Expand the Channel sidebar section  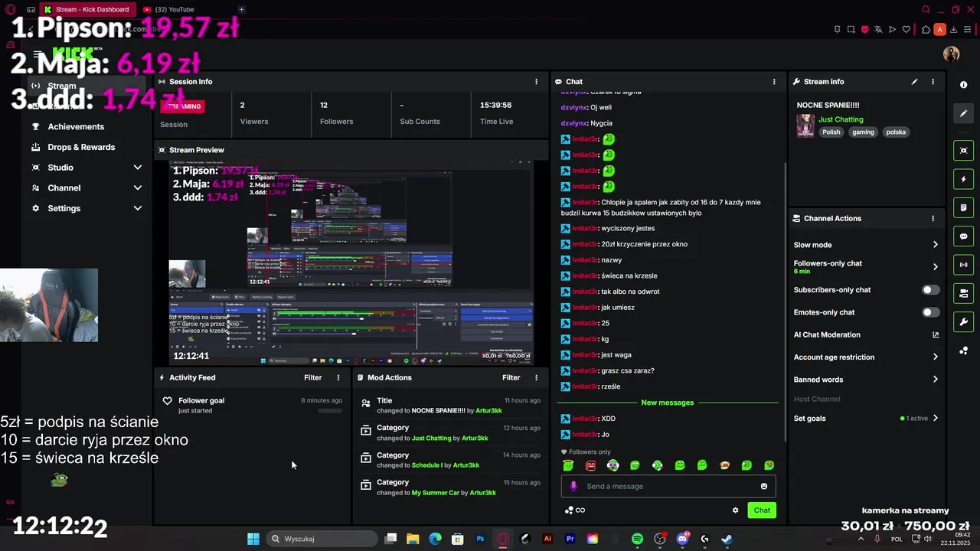(x=138, y=187)
